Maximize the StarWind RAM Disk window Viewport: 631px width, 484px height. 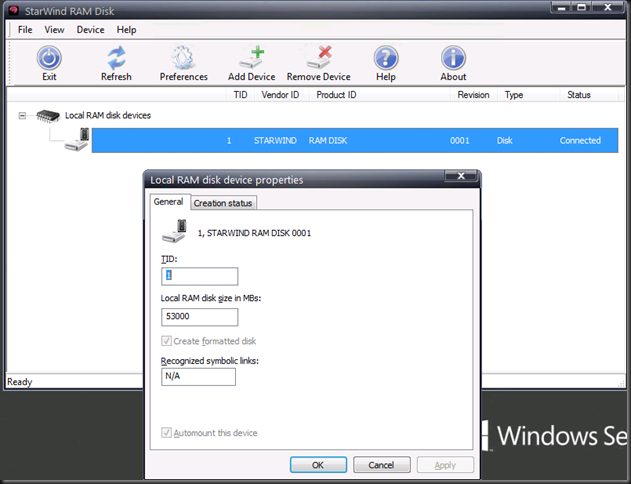point(582,7)
